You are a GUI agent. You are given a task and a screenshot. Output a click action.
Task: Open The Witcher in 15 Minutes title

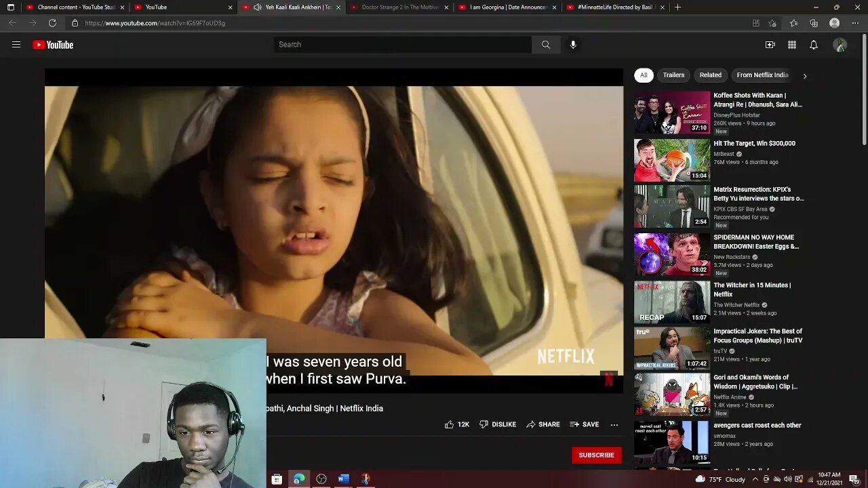click(x=752, y=289)
